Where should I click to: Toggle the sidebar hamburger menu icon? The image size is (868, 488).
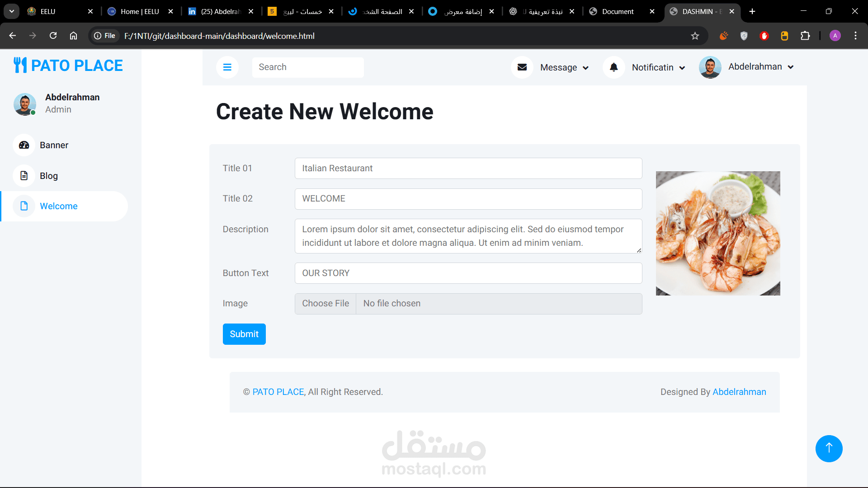click(x=227, y=67)
